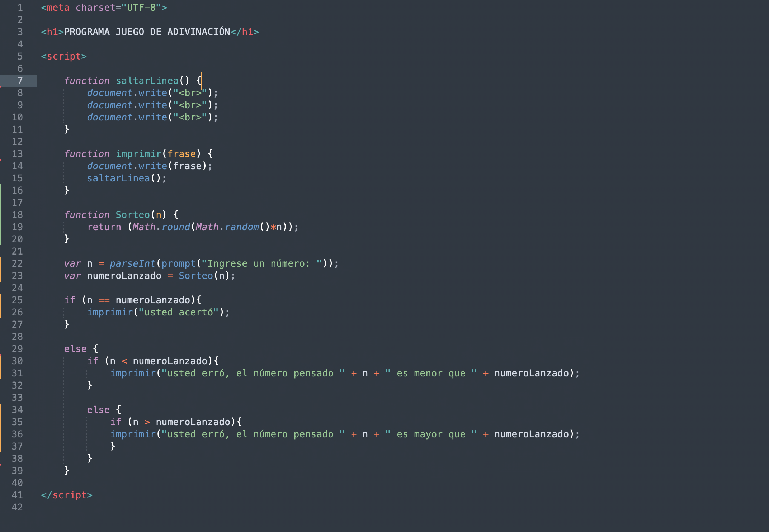
Task: Click the "Ingrese un número: " string
Action: tap(262, 263)
